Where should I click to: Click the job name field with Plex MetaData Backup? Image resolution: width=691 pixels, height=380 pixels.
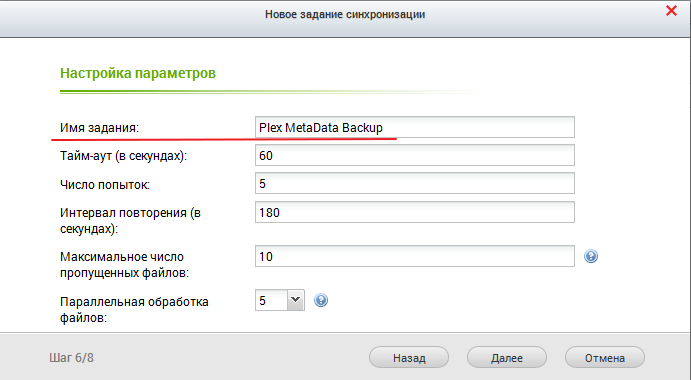pyautogui.click(x=415, y=127)
